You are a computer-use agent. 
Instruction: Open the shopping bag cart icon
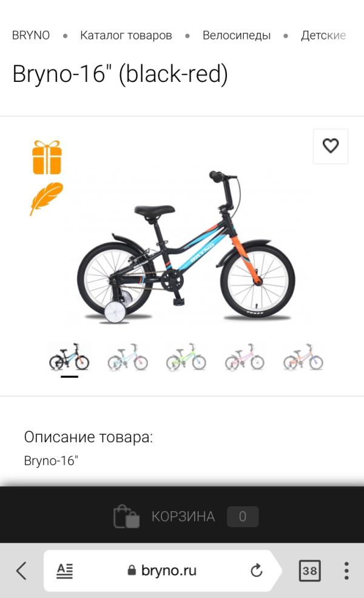point(126,516)
